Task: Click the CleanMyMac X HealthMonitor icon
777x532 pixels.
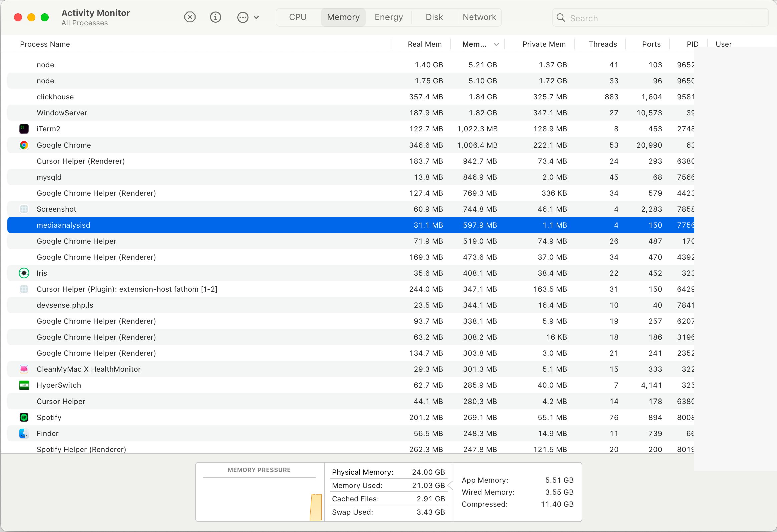Action: click(x=24, y=369)
